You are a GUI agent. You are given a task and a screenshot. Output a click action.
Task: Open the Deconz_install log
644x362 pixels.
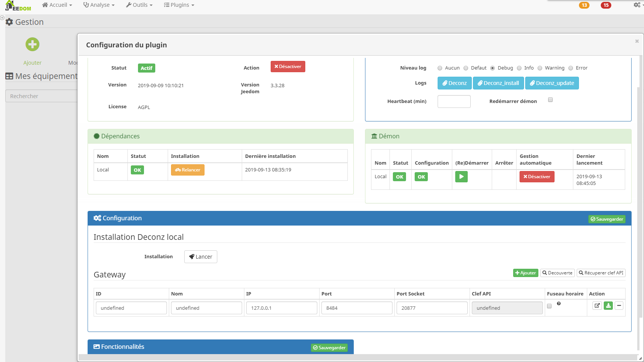click(498, 83)
